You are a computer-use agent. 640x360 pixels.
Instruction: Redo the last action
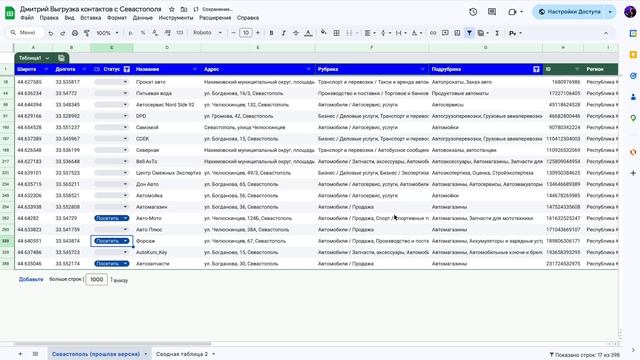click(x=62, y=33)
